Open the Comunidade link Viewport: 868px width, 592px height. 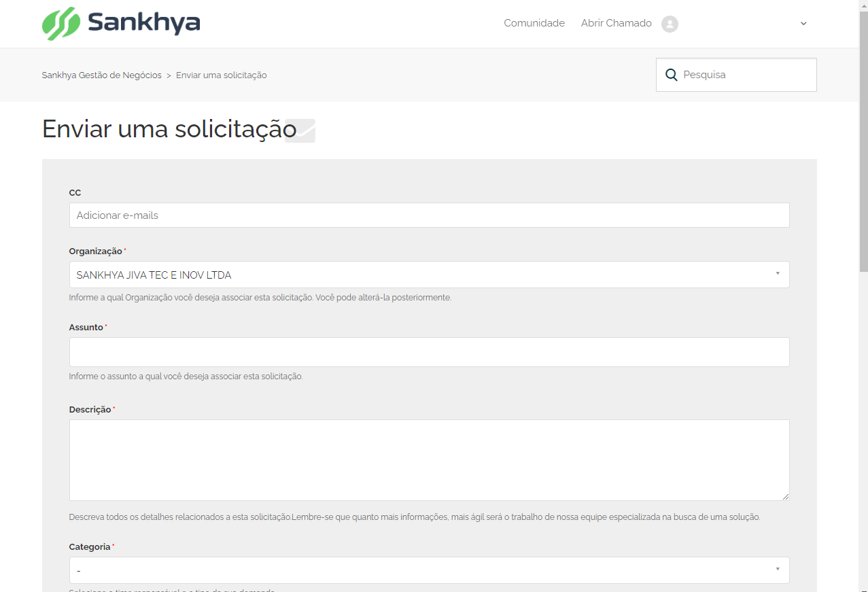point(534,23)
